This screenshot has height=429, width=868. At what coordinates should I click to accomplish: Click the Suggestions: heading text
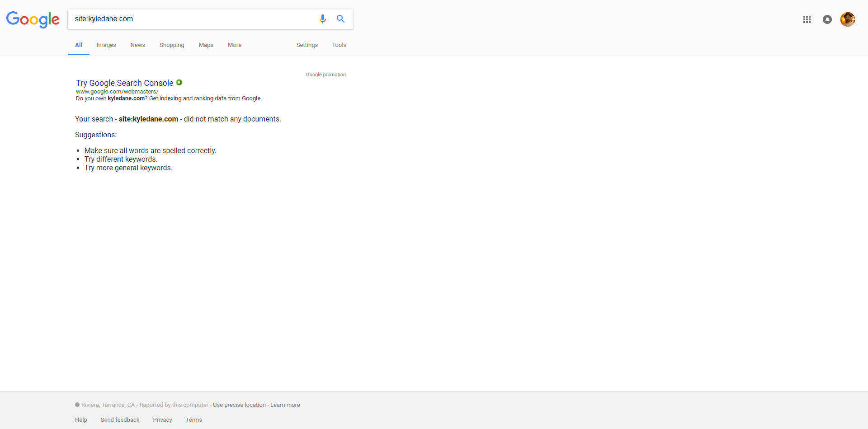tap(96, 135)
